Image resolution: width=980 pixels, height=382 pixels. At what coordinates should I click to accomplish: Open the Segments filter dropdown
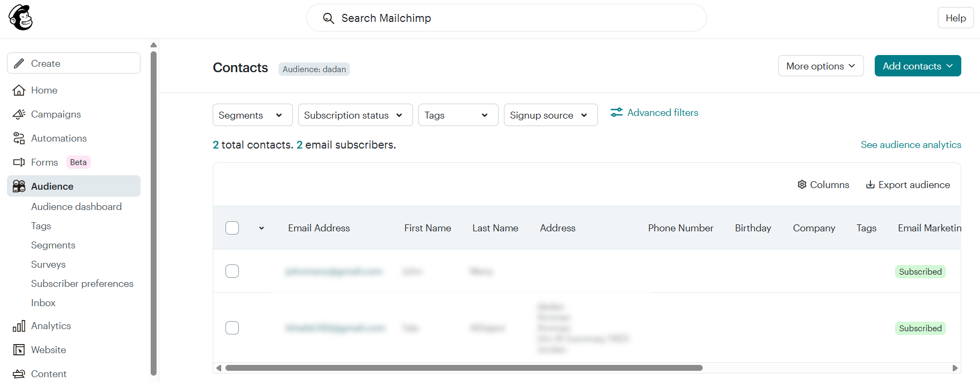[253, 115]
